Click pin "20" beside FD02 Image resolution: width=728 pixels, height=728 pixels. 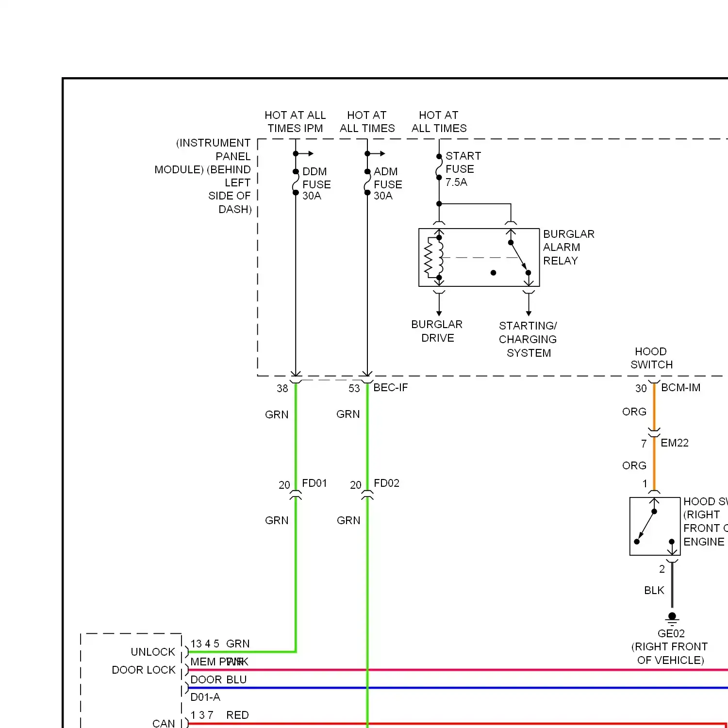pos(356,485)
